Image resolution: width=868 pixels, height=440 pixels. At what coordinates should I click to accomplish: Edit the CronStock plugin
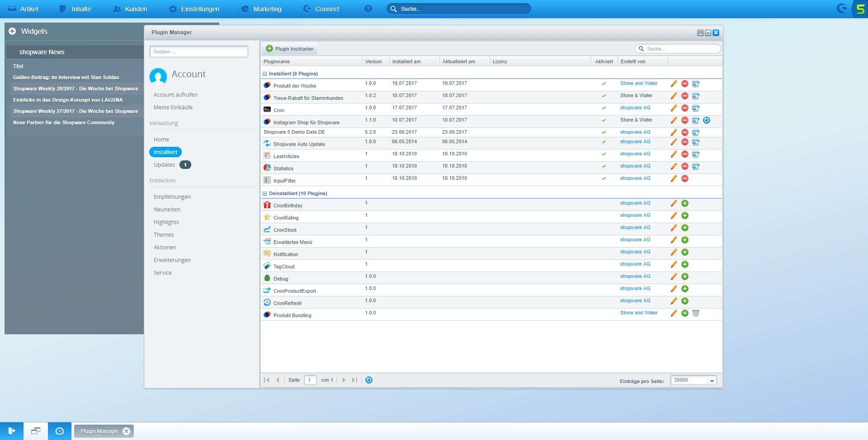(x=674, y=228)
